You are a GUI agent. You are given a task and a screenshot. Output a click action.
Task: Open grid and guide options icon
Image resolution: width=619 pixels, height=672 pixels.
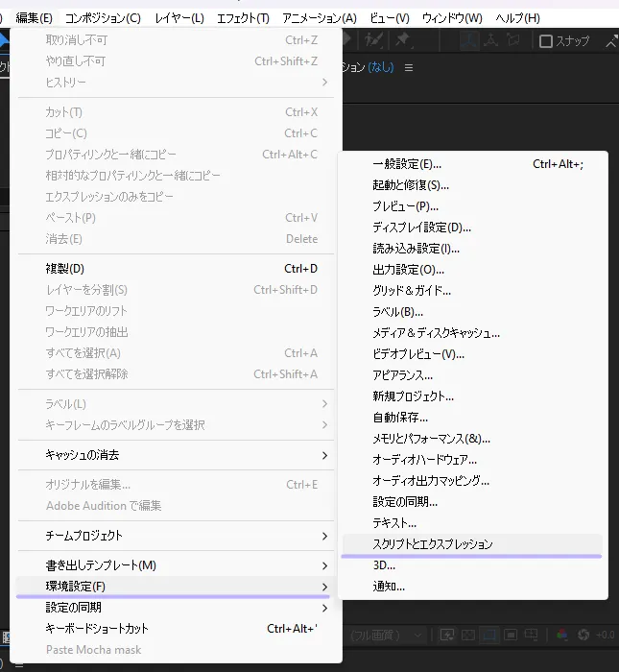[x=531, y=635]
